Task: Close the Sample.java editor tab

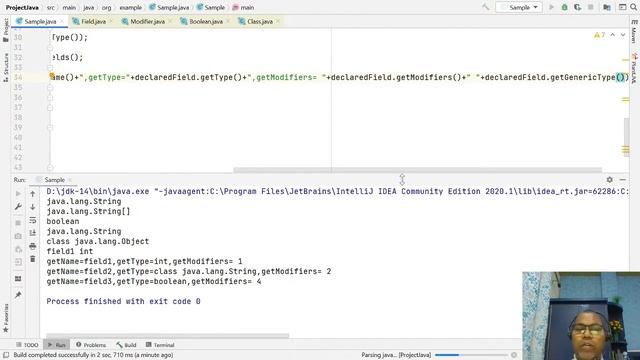Action: point(62,22)
